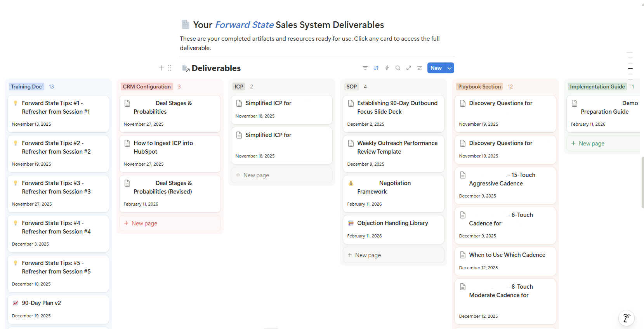Viewport: 644px width, 329px height.
Task: Open the lightning bolt automations icon
Action: pos(387,68)
